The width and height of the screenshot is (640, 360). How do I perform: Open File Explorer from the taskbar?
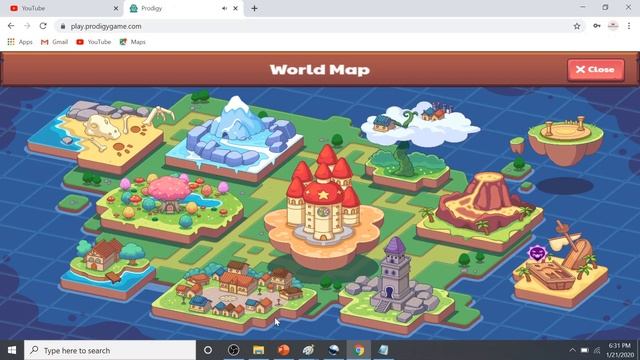258,350
